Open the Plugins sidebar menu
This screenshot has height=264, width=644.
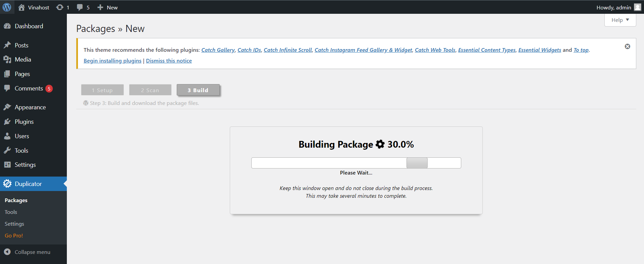tap(24, 122)
